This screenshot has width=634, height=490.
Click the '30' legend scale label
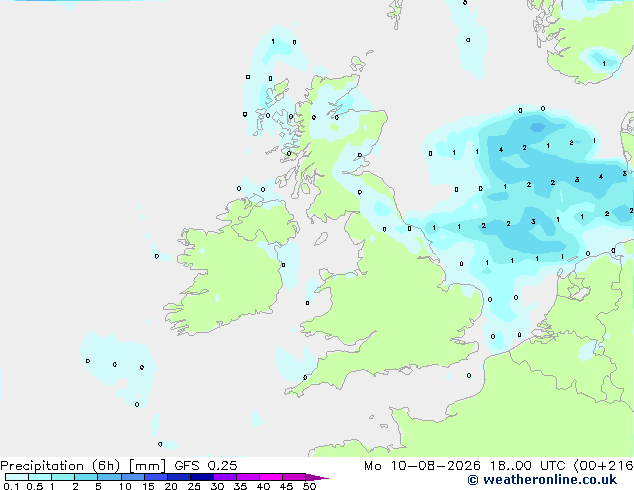click(217, 486)
